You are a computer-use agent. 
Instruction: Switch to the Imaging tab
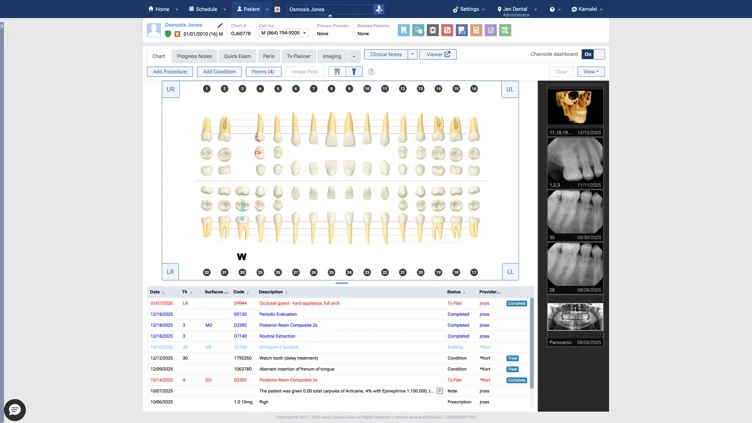[x=332, y=56]
